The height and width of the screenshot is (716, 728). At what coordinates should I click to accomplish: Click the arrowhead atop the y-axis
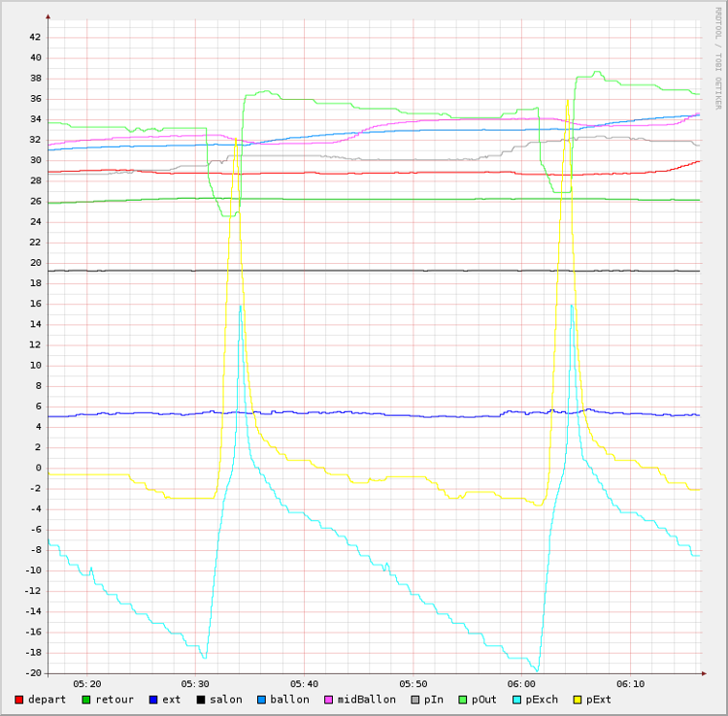tap(48, 16)
